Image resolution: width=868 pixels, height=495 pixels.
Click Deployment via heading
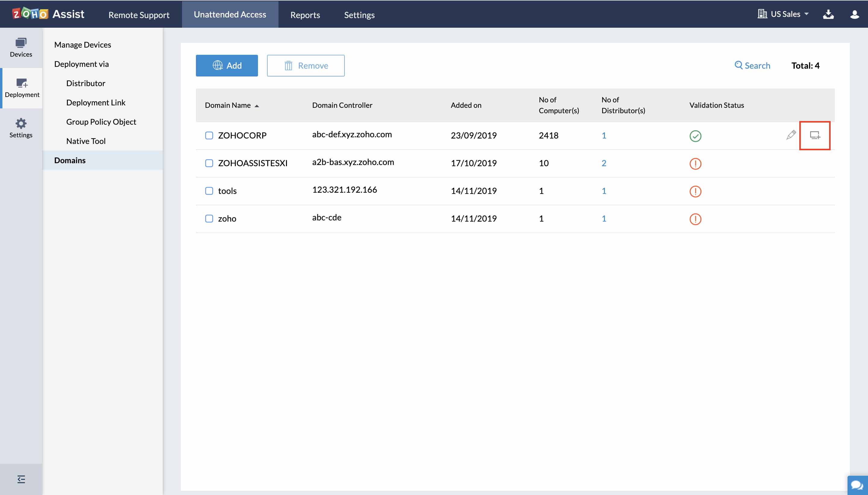[x=81, y=64]
